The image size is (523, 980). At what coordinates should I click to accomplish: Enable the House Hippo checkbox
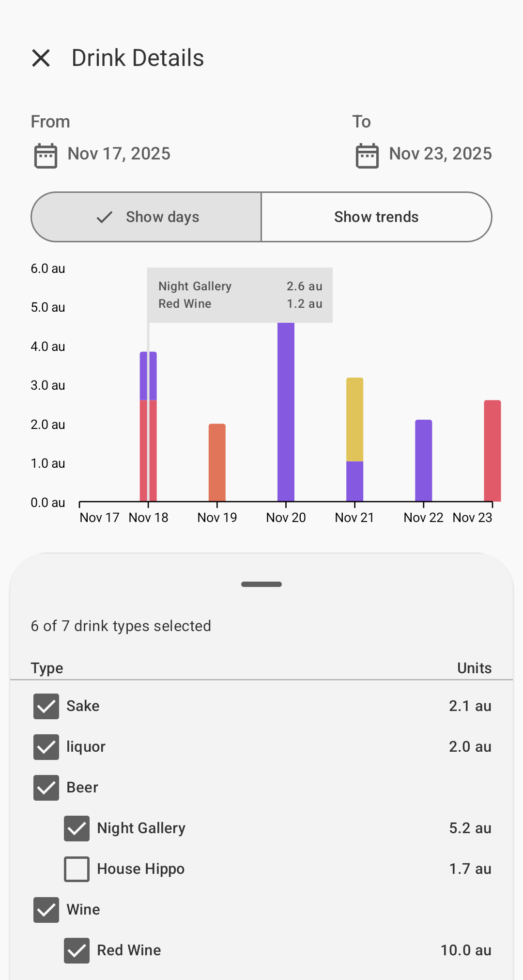tap(77, 869)
